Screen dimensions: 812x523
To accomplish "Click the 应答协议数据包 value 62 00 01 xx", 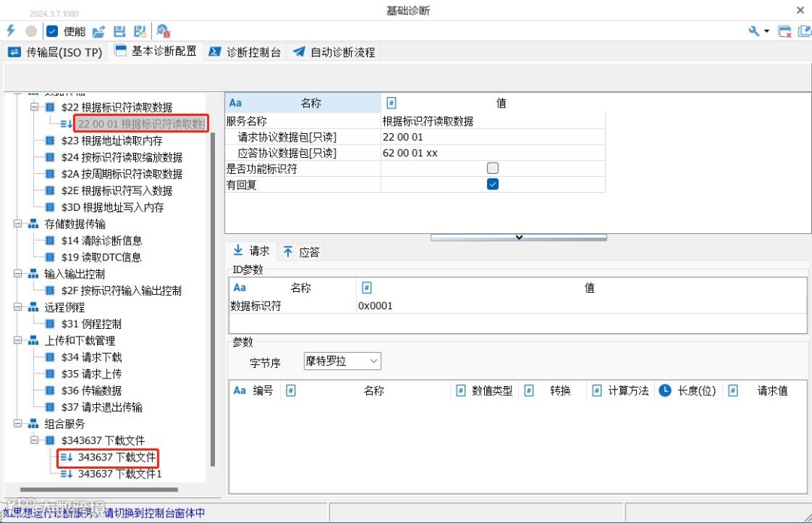I will pyautogui.click(x=411, y=153).
